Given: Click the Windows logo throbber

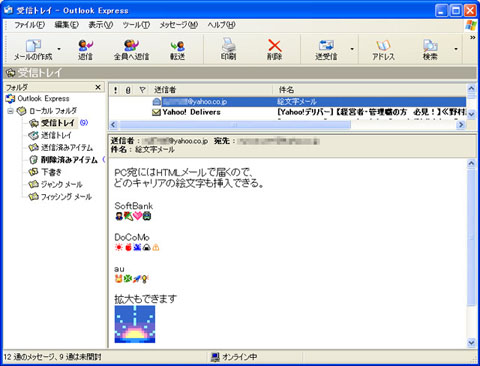Looking at the screenshot, I should tap(471, 25).
